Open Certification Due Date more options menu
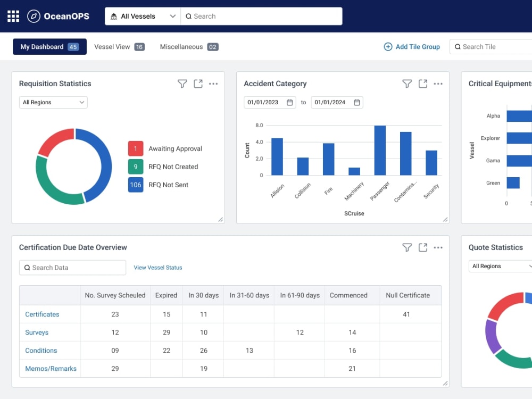Viewport: 532px width, 399px height. [438, 248]
